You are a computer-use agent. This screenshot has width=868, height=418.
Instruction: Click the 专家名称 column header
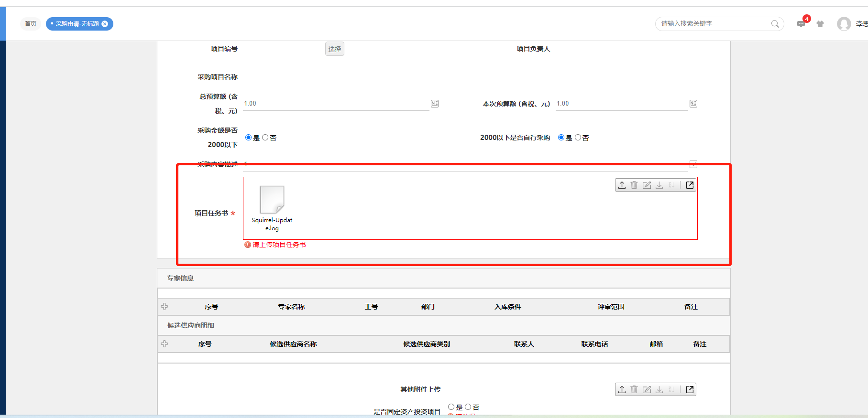pos(291,307)
